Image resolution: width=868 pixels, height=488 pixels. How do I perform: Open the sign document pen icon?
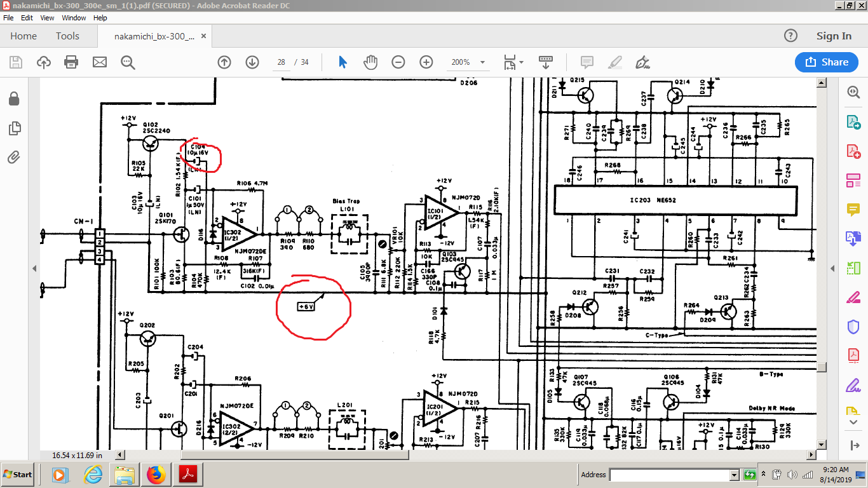(642, 62)
